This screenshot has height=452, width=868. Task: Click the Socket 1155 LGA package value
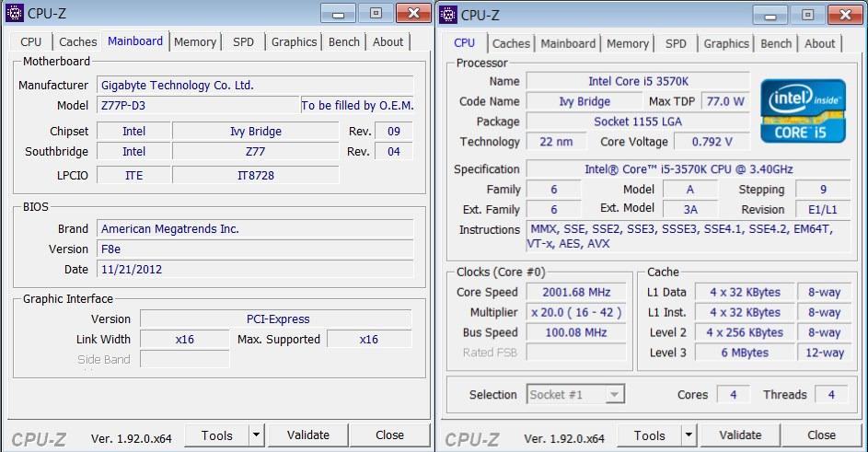(x=638, y=122)
